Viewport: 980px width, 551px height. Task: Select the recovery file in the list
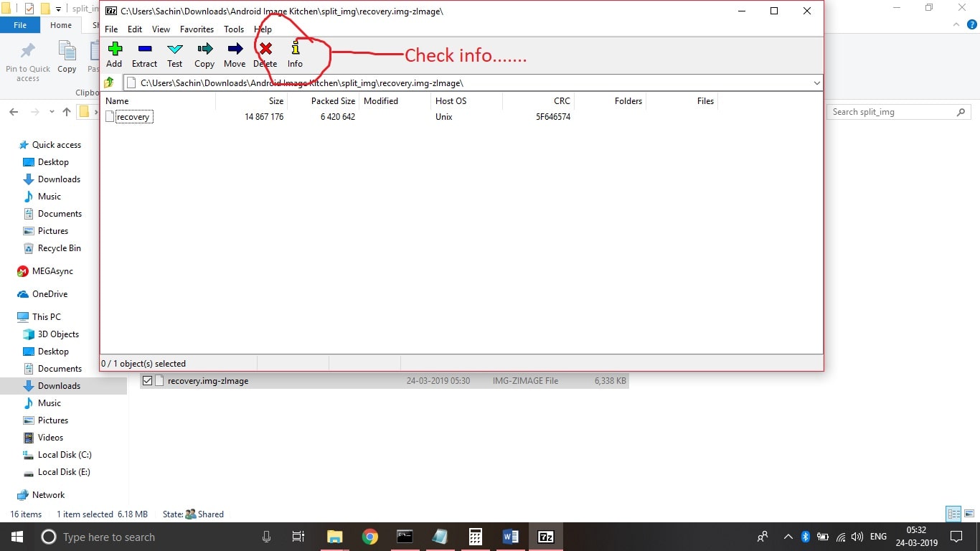point(133,117)
